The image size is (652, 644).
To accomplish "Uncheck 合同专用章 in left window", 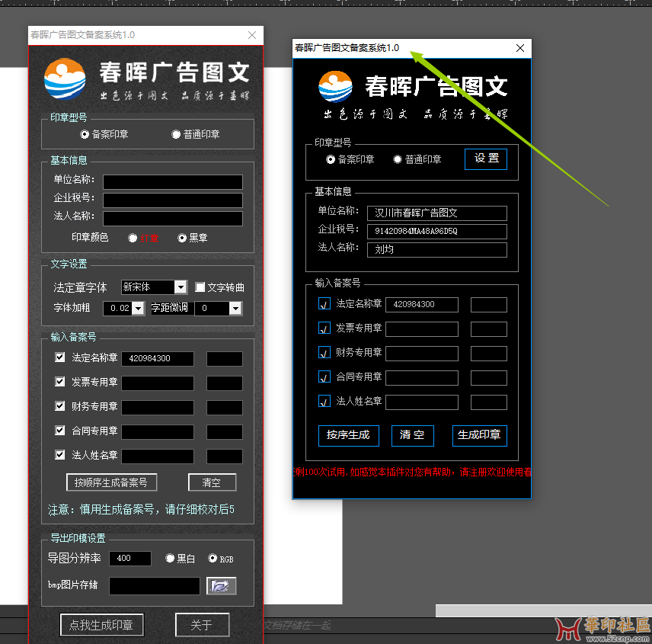I will pyautogui.click(x=60, y=430).
